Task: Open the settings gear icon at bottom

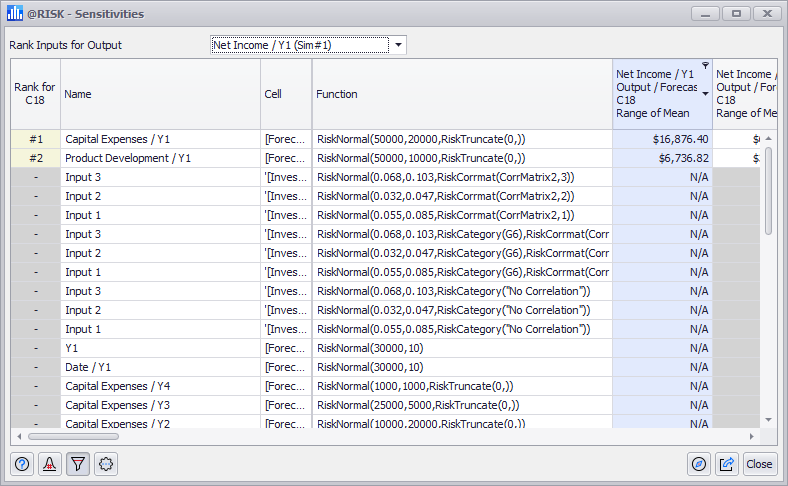Action: 107,464
